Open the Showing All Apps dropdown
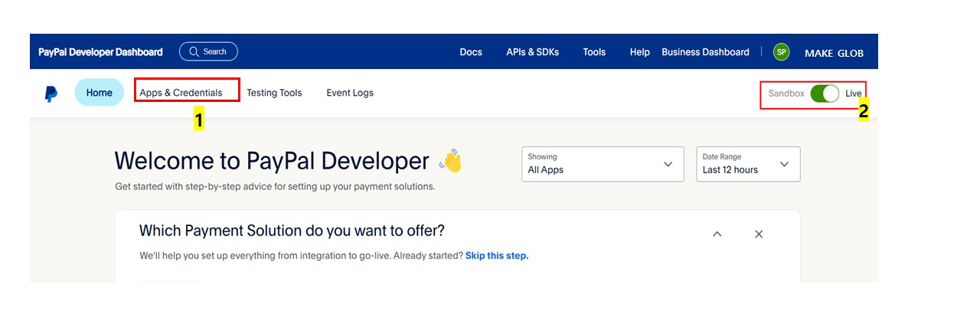The height and width of the screenshot is (322, 980). [x=603, y=164]
